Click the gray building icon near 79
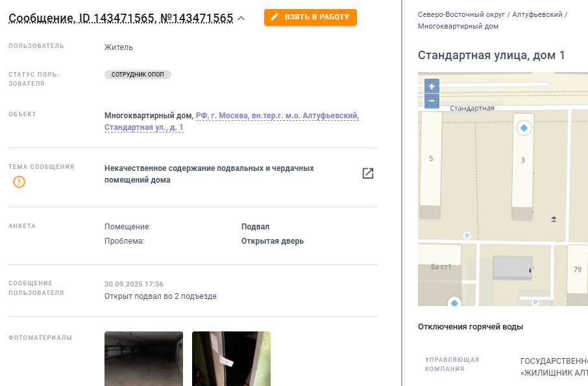This screenshot has width=588, height=386. click(x=513, y=267)
